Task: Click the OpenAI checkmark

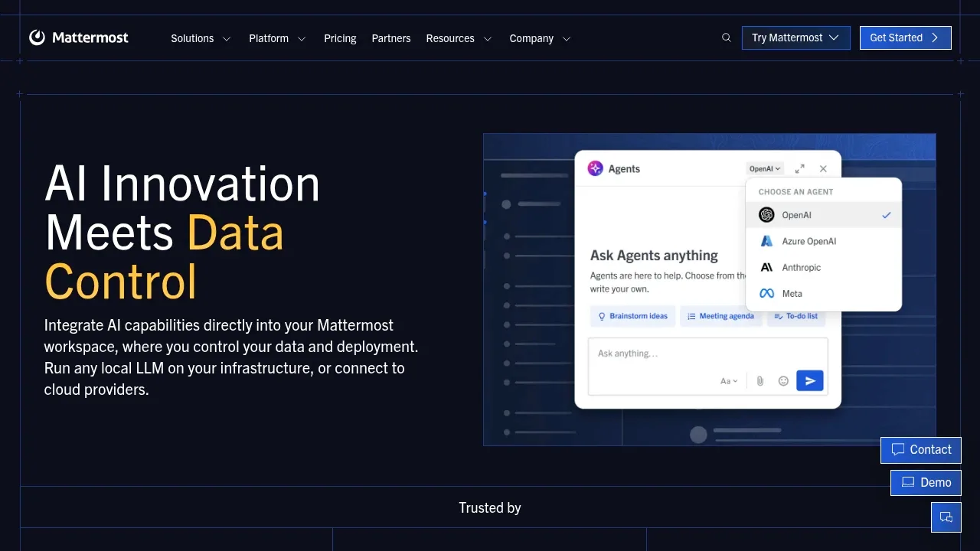Action: pyautogui.click(x=887, y=215)
